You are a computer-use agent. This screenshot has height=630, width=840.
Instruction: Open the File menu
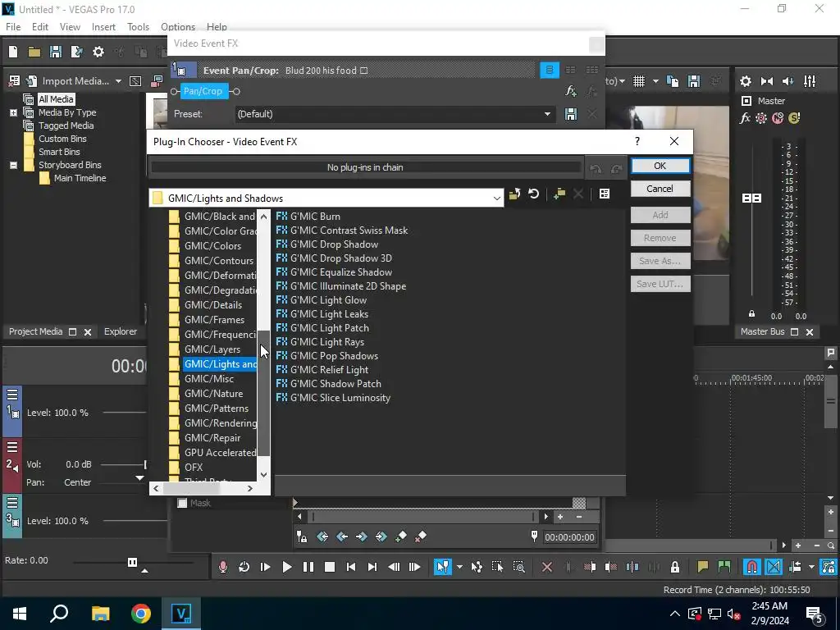(13, 27)
